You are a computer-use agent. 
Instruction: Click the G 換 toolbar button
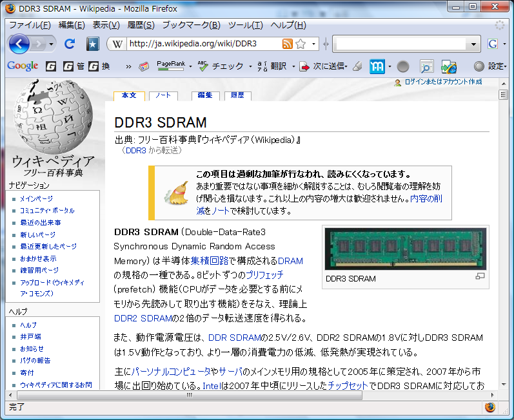click(99, 66)
